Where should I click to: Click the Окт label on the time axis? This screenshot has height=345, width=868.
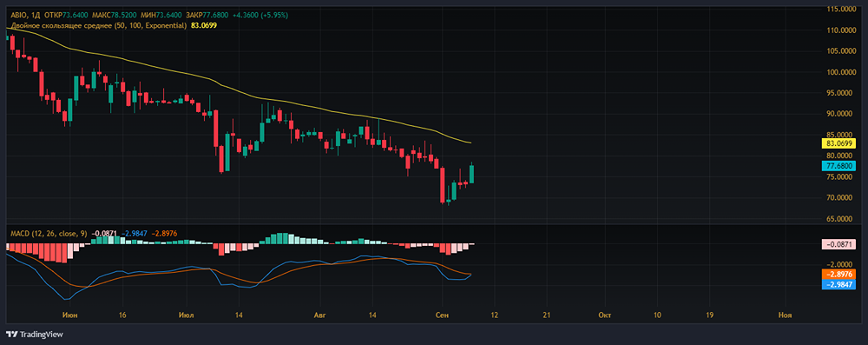point(605,315)
